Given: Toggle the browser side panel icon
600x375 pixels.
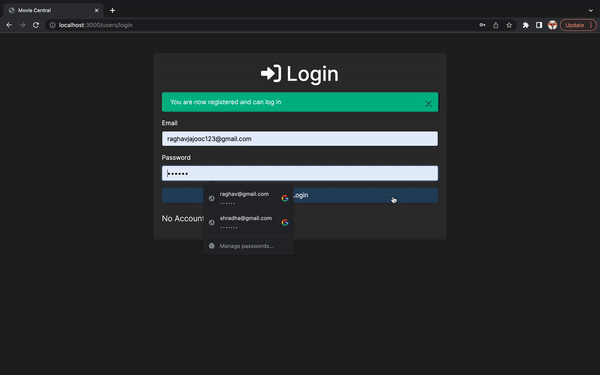Looking at the screenshot, I should click(539, 25).
